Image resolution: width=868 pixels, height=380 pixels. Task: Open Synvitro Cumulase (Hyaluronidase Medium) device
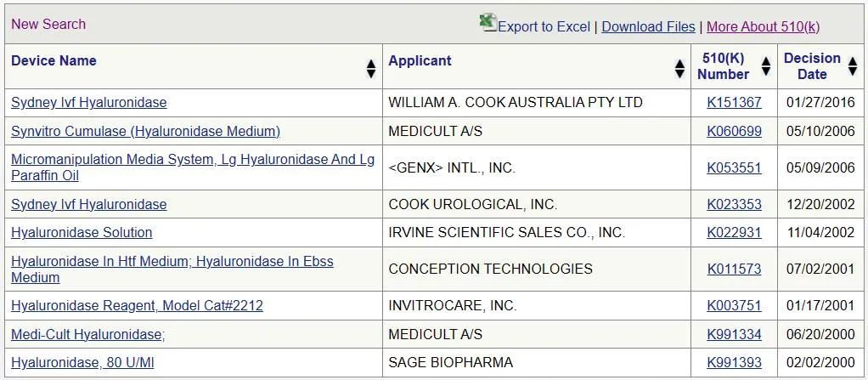(x=145, y=131)
